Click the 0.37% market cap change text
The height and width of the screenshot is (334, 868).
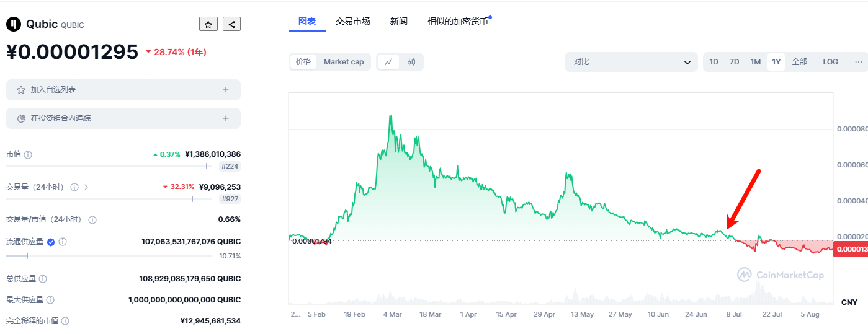(169, 154)
